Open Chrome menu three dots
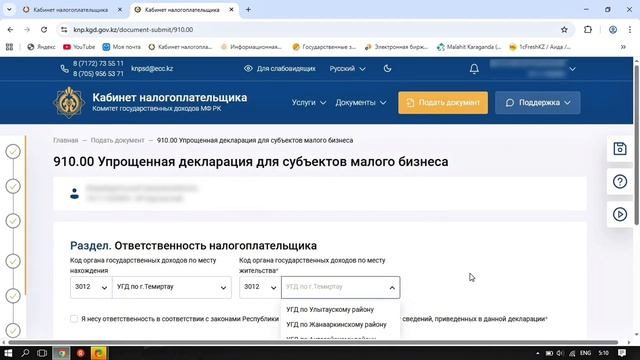 click(630, 30)
